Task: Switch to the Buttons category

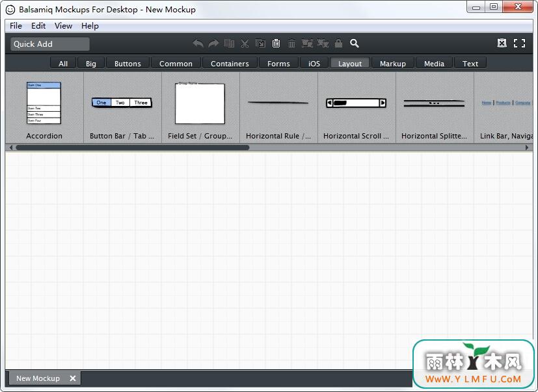Action: click(x=128, y=64)
